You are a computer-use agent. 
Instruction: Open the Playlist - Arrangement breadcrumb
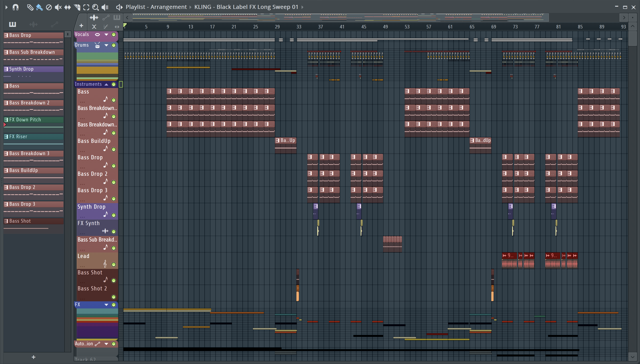tap(156, 7)
